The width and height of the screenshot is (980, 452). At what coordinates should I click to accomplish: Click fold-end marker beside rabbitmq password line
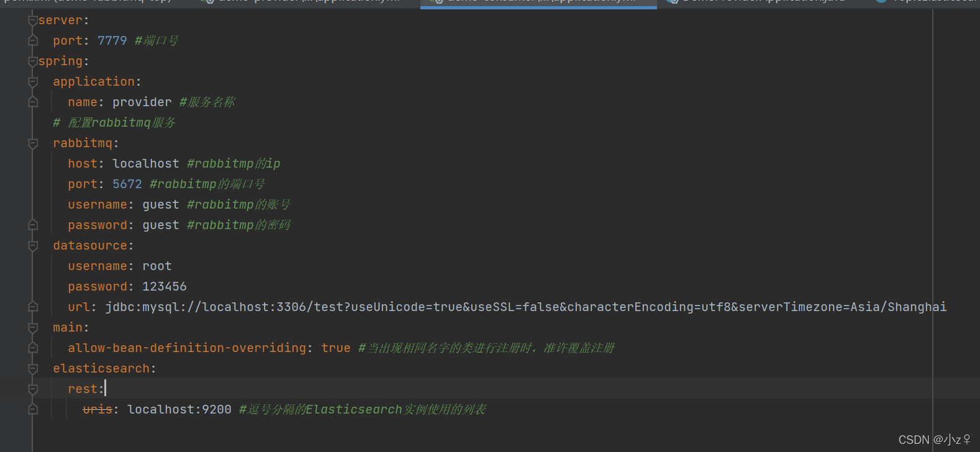click(33, 225)
